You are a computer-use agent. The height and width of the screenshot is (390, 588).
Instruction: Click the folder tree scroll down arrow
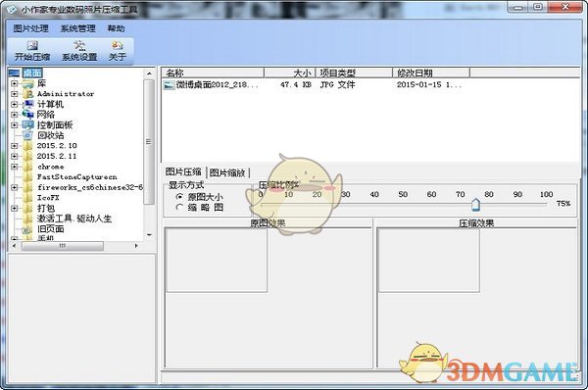[x=149, y=235]
